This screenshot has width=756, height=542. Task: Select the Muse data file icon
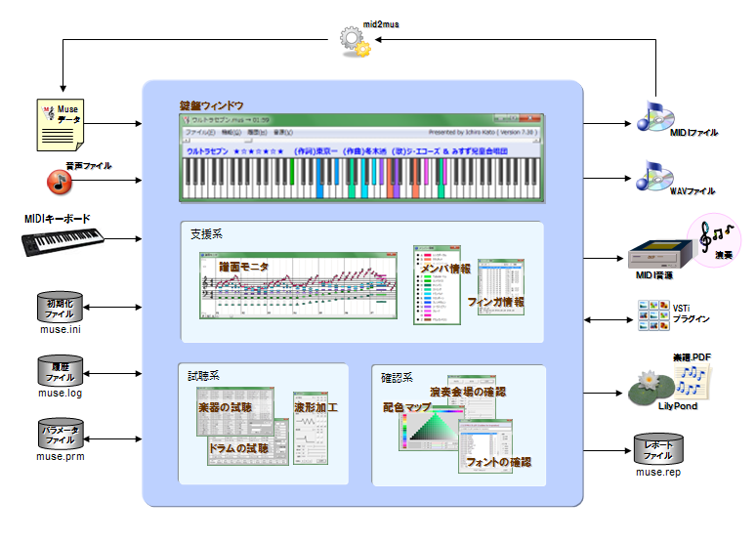click(x=60, y=123)
